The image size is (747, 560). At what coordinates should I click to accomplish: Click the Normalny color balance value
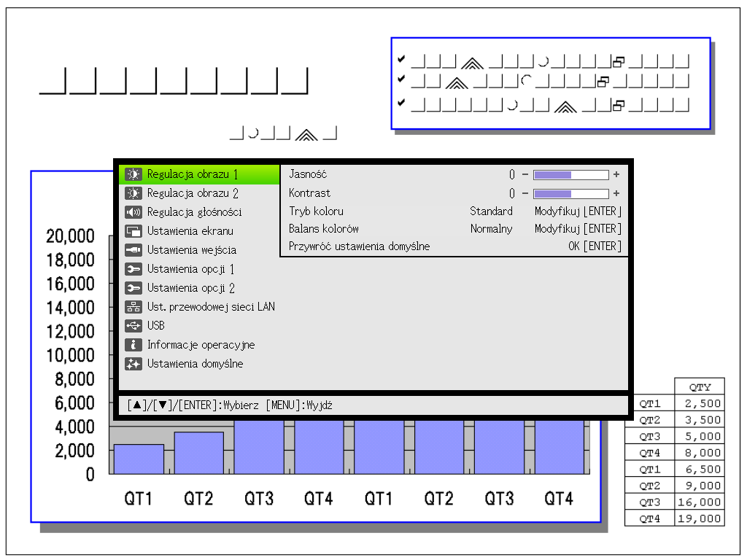point(491,229)
